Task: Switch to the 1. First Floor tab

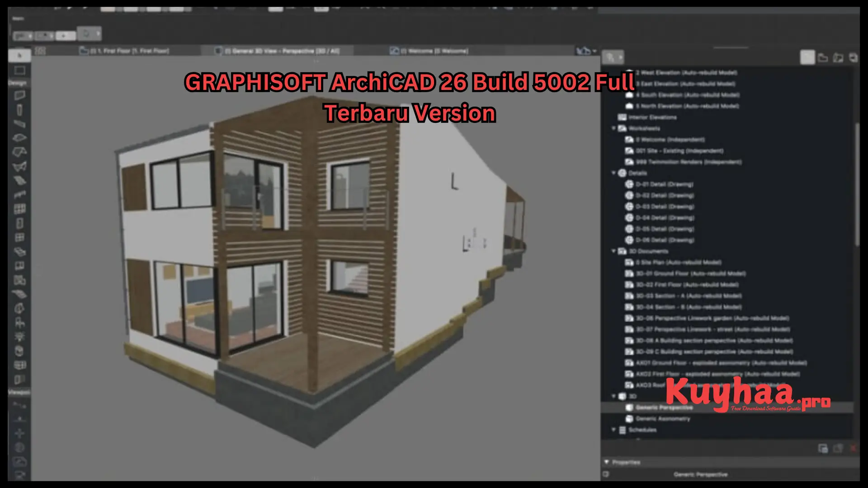Action: (124, 51)
